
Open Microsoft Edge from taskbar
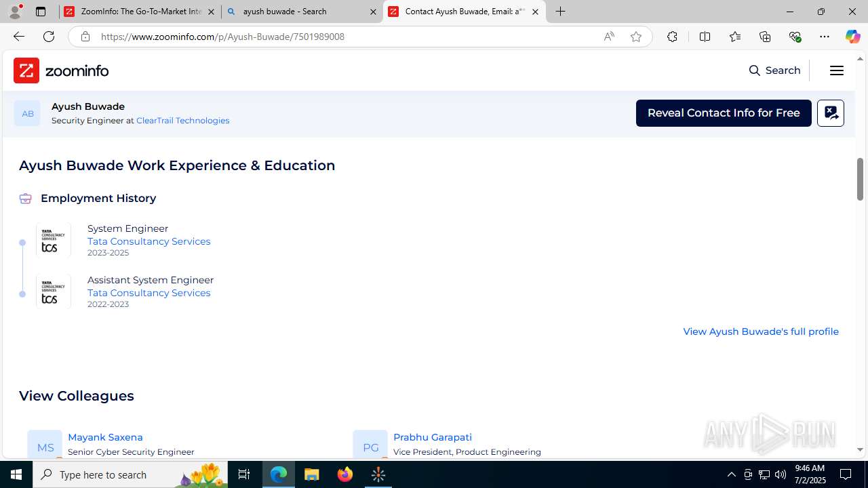279,474
